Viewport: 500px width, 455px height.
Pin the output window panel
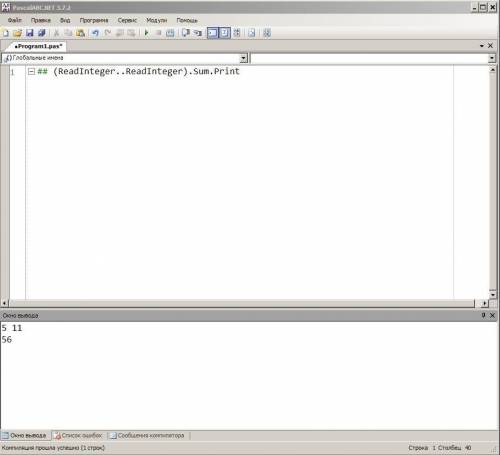tap(483, 315)
